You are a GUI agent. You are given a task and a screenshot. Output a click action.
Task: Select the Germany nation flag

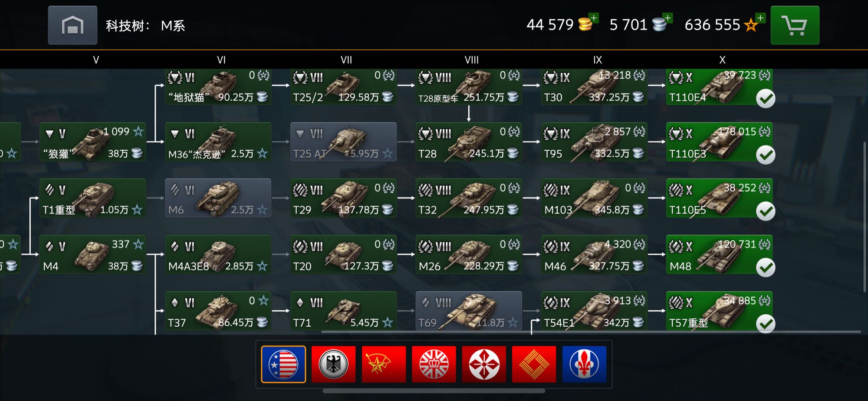pos(333,364)
